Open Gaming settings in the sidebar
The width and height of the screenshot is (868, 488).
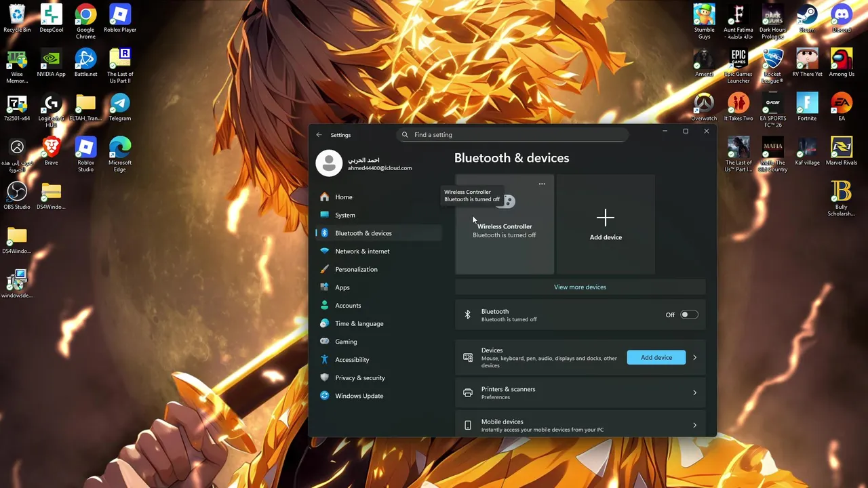[x=378, y=342]
